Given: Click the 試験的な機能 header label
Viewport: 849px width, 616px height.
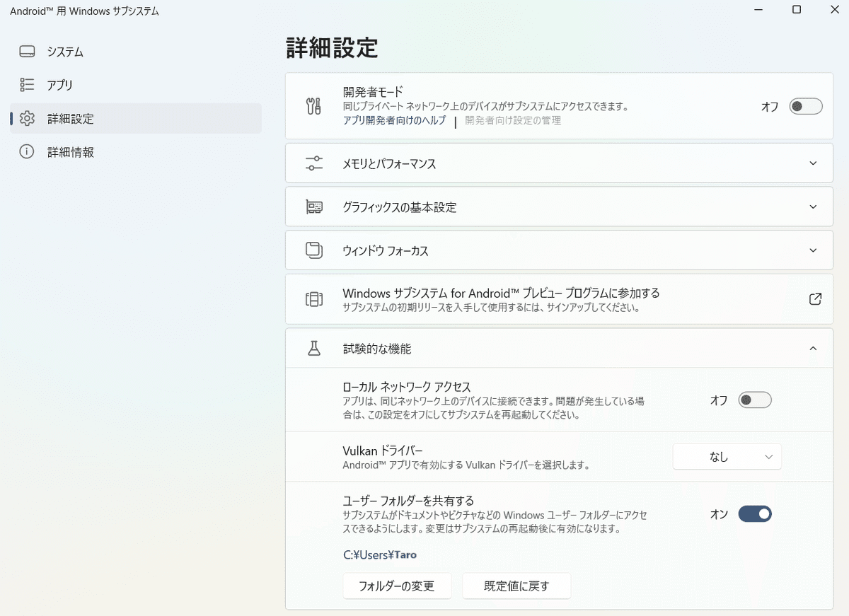Looking at the screenshot, I should 377,349.
